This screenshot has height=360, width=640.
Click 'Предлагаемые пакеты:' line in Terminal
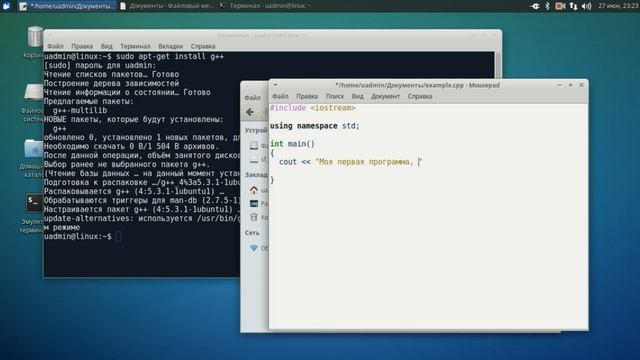point(89,101)
